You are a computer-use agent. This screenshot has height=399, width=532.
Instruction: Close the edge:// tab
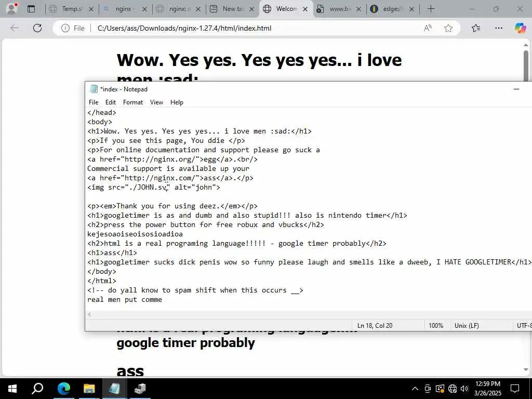[x=411, y=9]
